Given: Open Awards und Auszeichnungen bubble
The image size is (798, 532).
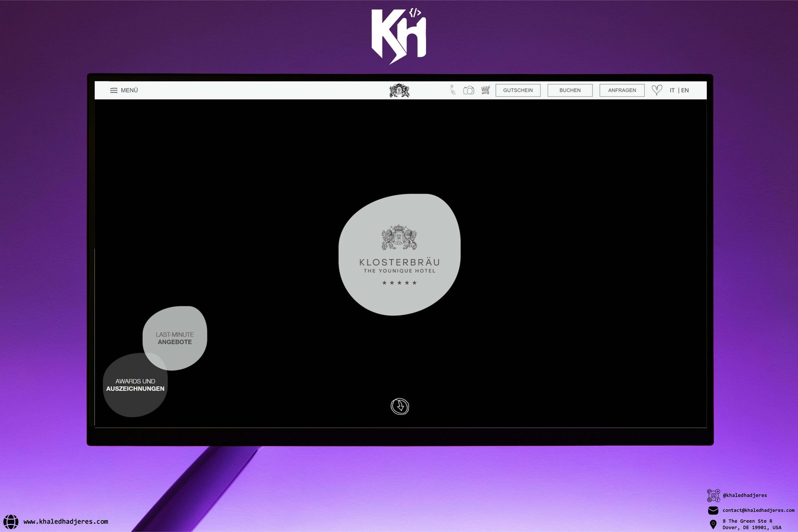Looking at the screenshot, I should [x=135, y=385].
